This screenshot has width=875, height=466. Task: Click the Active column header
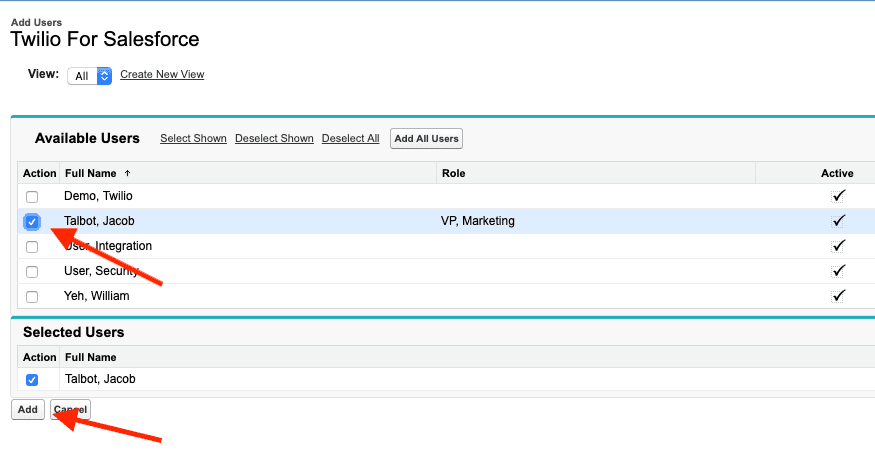point(837,173)
